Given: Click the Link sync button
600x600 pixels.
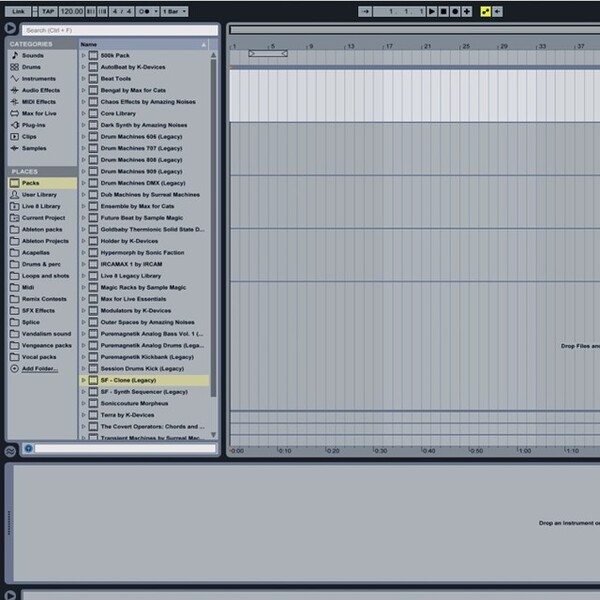Looking at the screenshot, I should pos(18,11).
